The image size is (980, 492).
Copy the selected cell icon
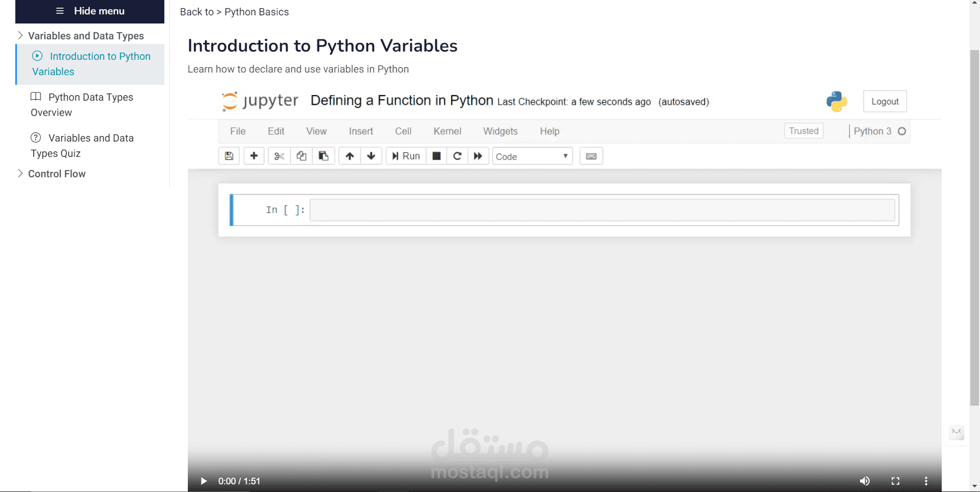tap(301, 156)
